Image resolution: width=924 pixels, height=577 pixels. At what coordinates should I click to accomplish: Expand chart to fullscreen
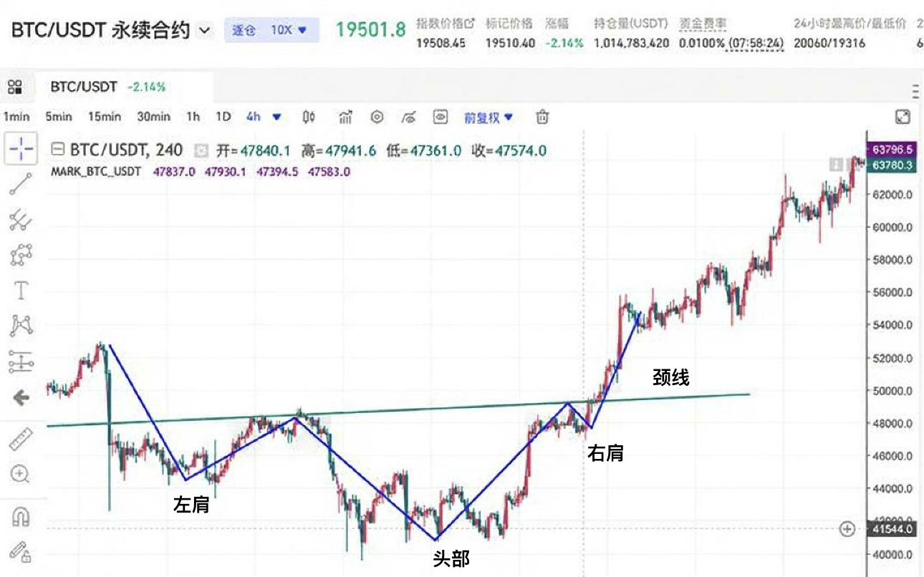(x=903, y=117)
